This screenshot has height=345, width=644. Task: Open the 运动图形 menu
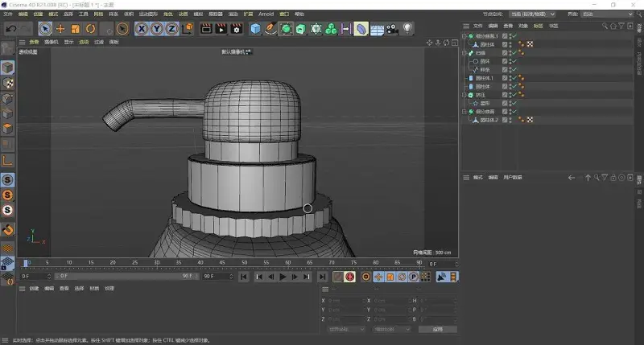tap(148, 14)
